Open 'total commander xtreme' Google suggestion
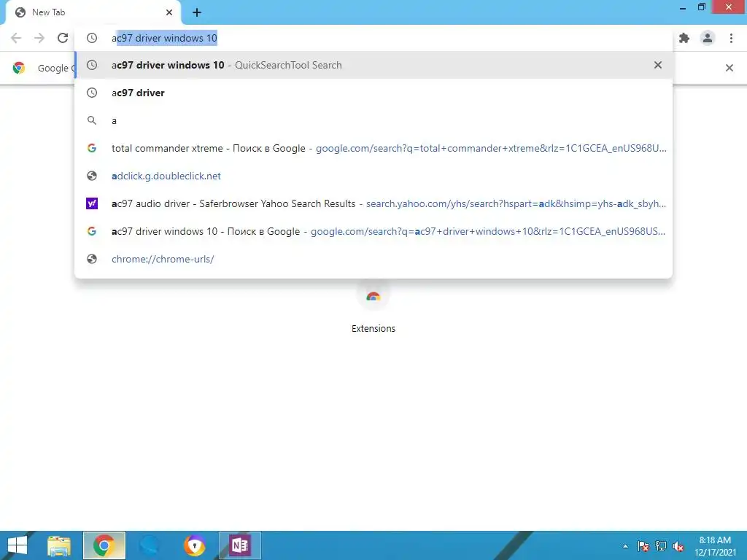This screenshot has width=747, height=560. click(x=373, y=148)
